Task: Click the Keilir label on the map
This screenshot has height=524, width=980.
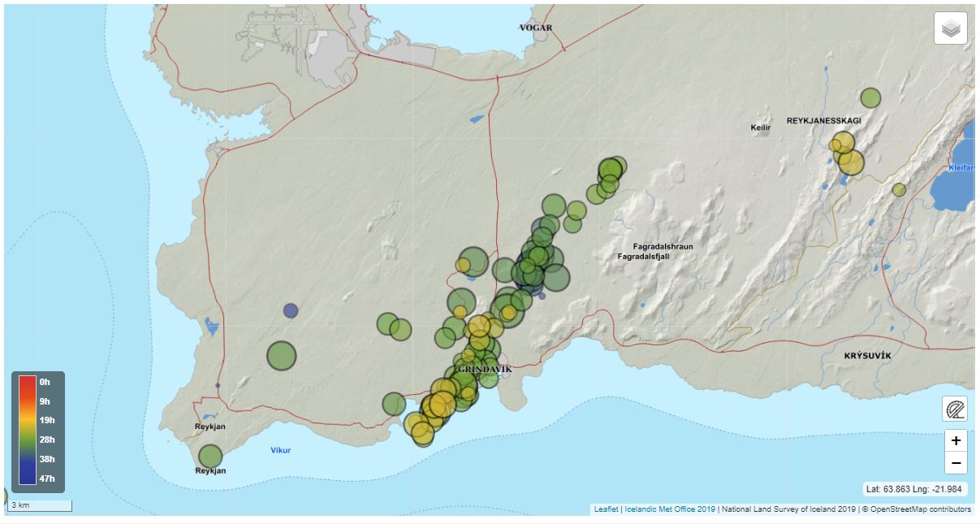Action: [760, 128]
